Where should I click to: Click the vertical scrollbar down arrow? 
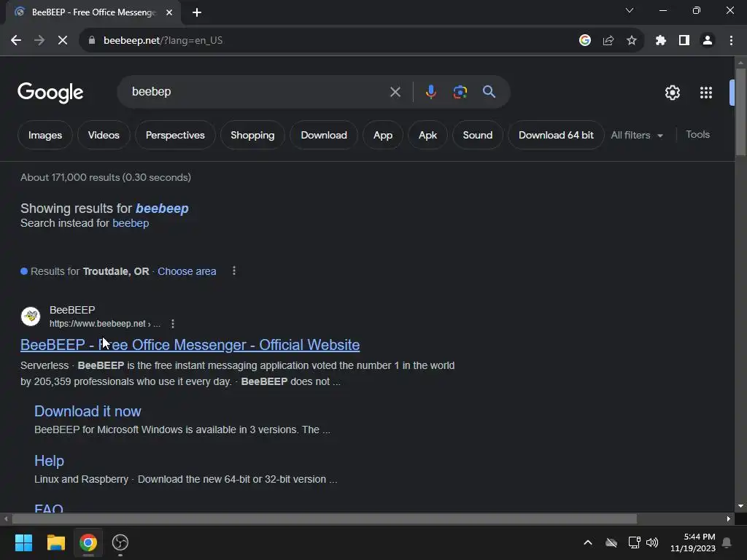pyautogui.click(x=740, y=506)
